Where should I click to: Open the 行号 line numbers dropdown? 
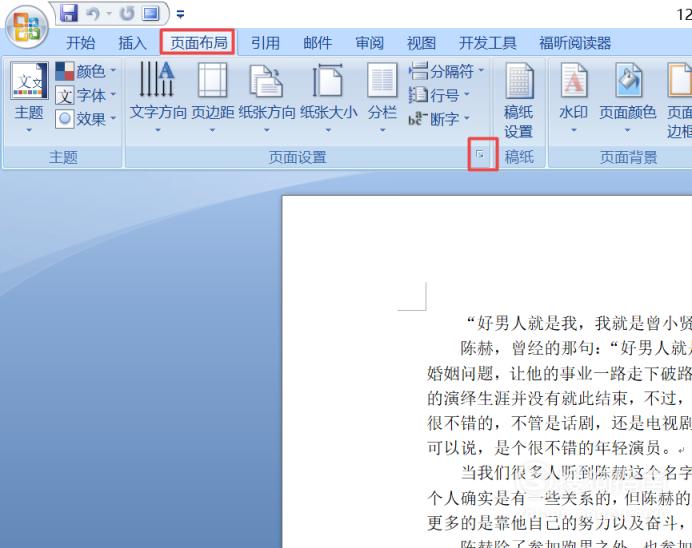point(440,95)
